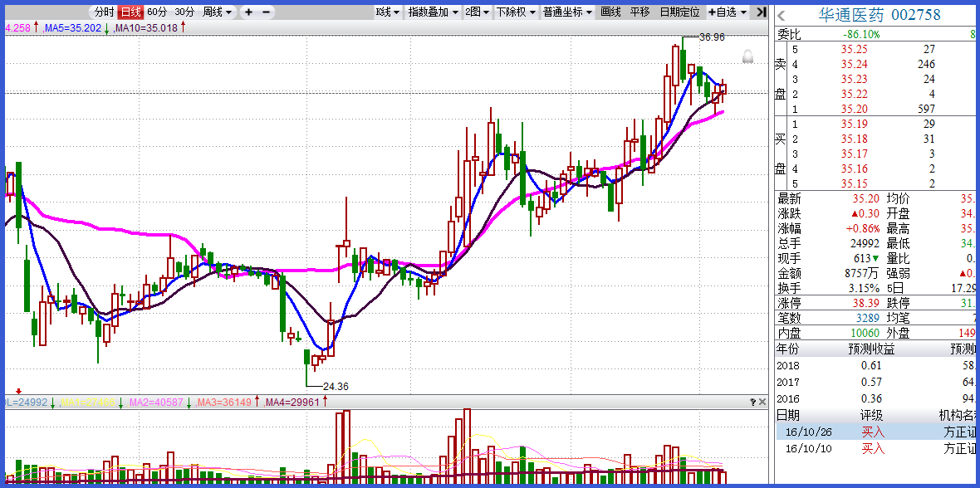Click the 预测收益 column header
The height and width of the screenshot is (488, 980).
coord(871,349)
